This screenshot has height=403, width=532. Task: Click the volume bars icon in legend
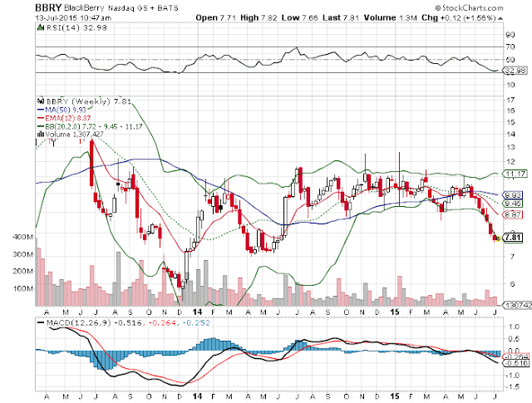41,134
